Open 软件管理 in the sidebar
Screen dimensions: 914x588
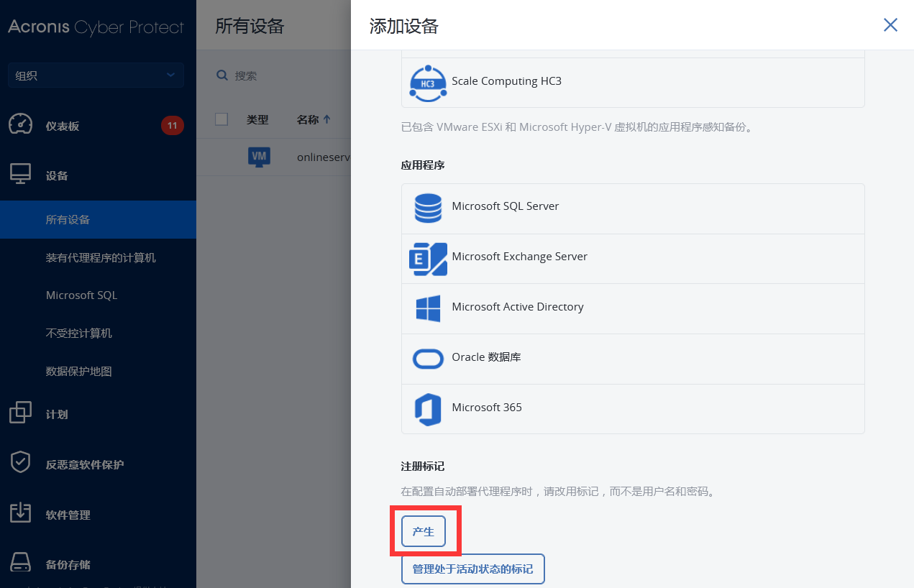[x=68, y=515]
